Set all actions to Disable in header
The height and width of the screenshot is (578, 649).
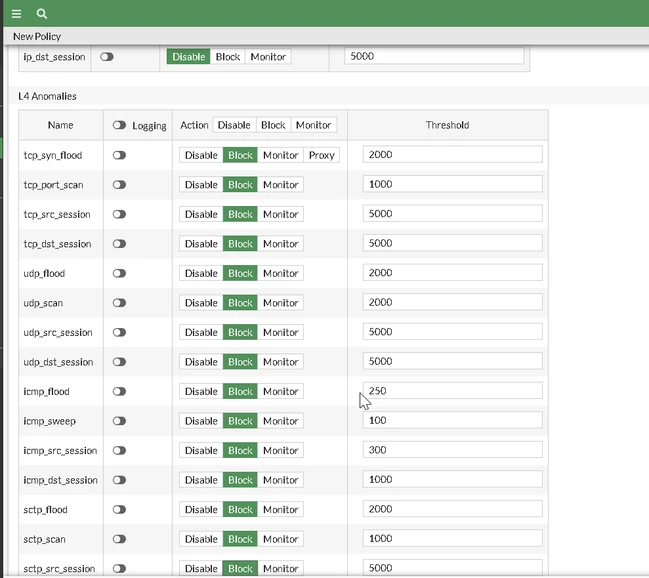click(x=234, y=125)
